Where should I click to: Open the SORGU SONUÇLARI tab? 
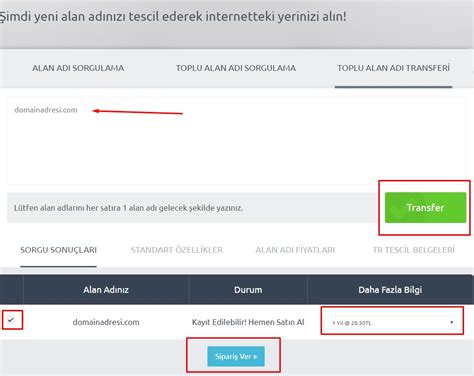[x=58, y=250]
